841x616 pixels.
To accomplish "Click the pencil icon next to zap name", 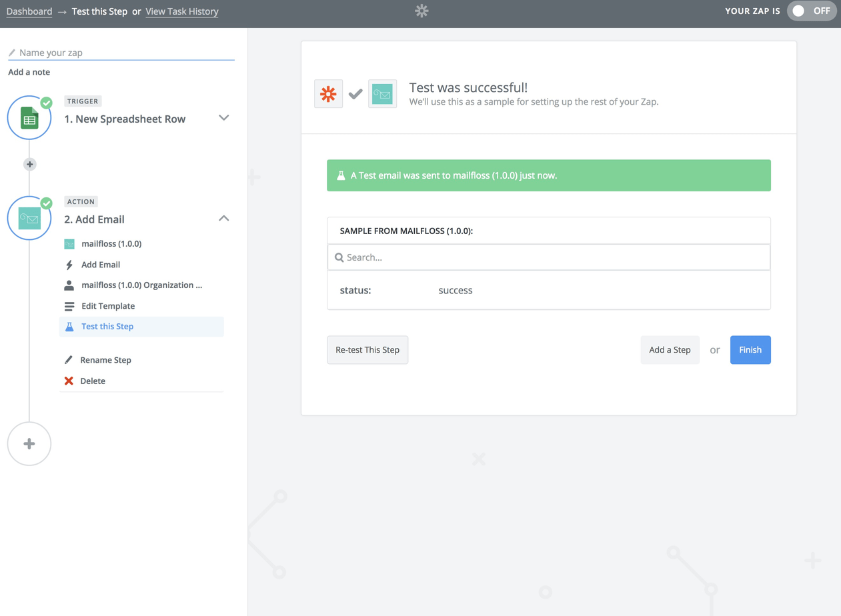I will click(x=12, y=53).
